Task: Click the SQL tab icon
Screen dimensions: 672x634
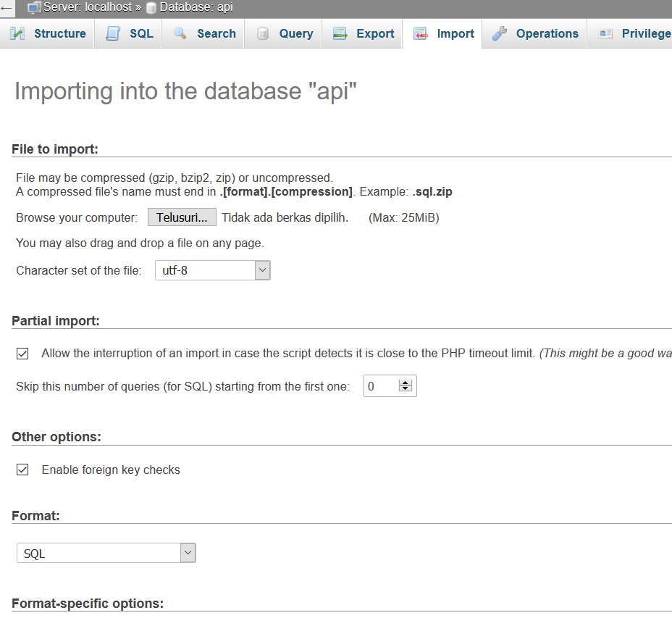Action: [113, 34]
